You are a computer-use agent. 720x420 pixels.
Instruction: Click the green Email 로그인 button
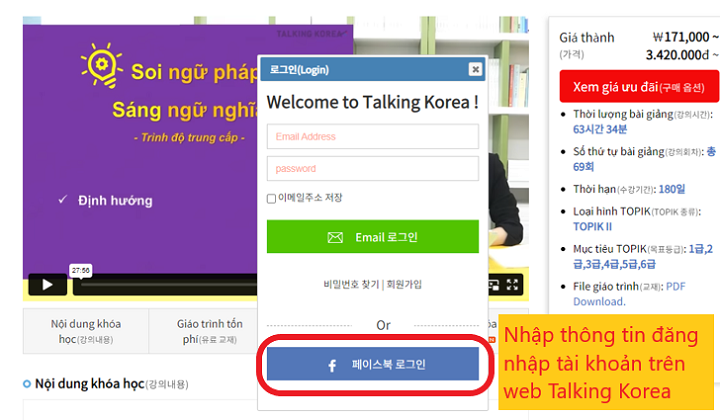372,236
